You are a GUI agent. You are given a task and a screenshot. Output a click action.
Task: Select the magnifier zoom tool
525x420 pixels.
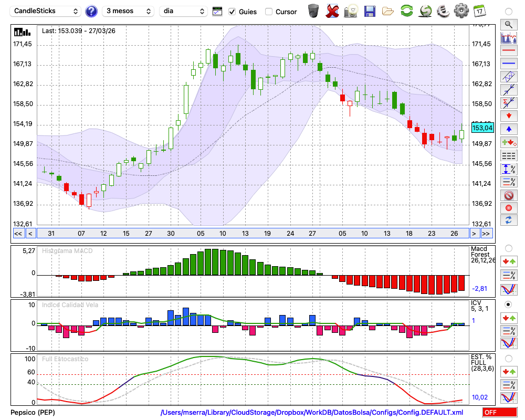coord(508,24)
